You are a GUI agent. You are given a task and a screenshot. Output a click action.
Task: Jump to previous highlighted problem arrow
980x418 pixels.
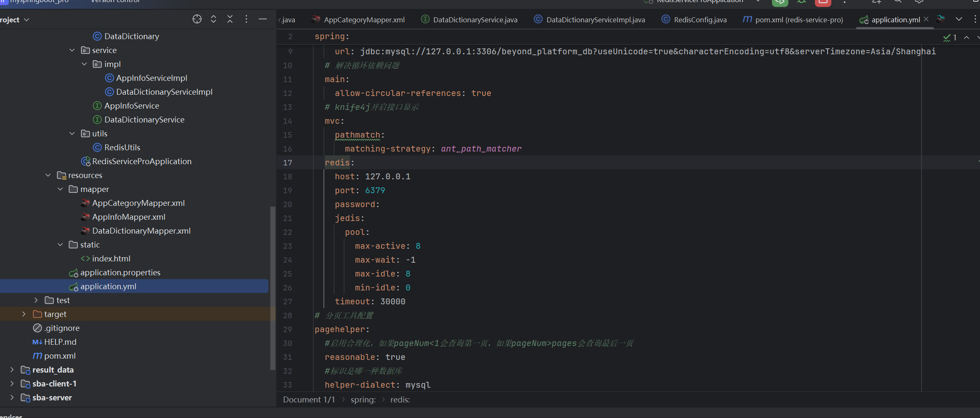click(967, 38)
